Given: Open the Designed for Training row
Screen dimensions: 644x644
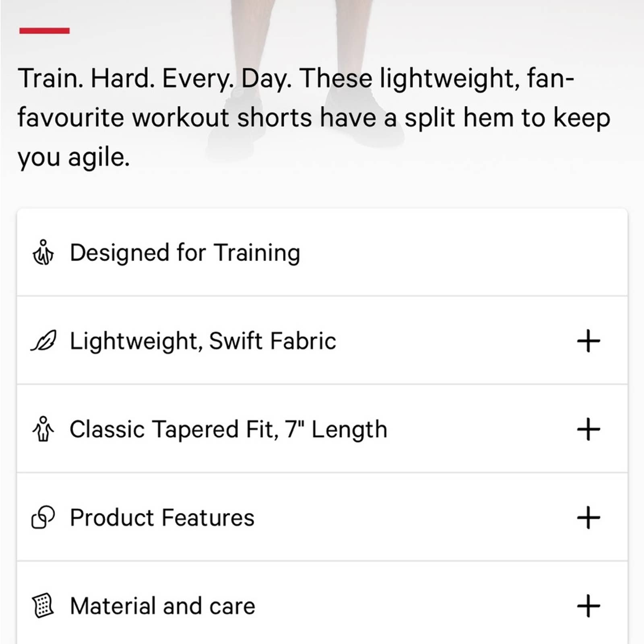Looking at the screenshot, I should 322,253.
